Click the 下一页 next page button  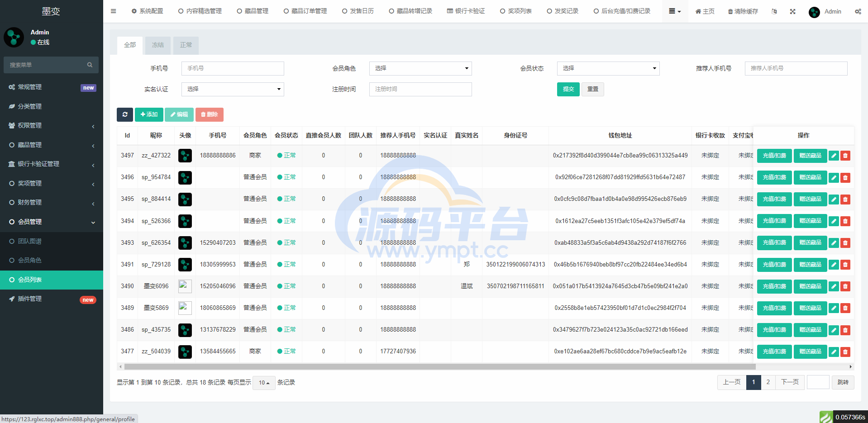[x=790, y=382]
